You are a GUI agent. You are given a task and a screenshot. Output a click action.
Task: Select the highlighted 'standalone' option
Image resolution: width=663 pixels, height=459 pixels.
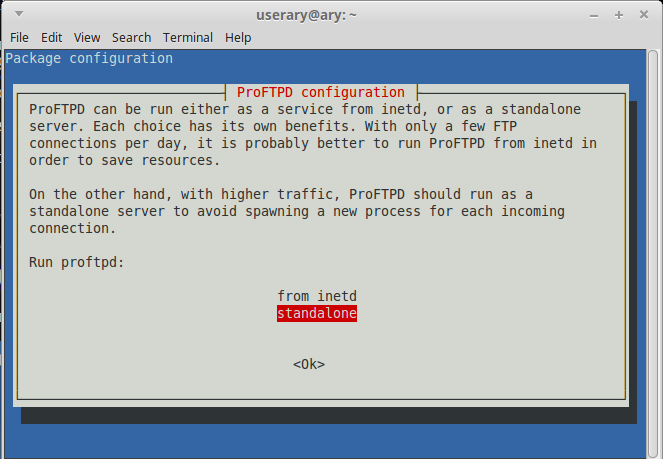tap(317, 313)
